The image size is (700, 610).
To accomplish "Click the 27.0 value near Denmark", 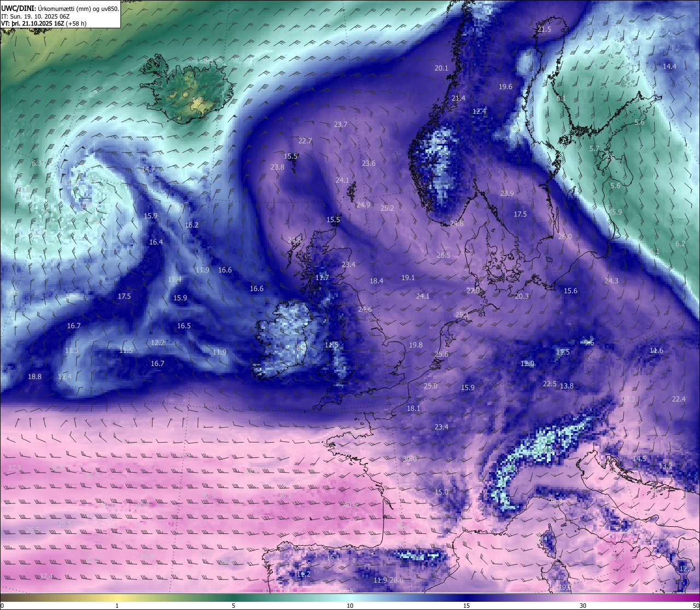I will pyautogui.click(x=472, y=291).
